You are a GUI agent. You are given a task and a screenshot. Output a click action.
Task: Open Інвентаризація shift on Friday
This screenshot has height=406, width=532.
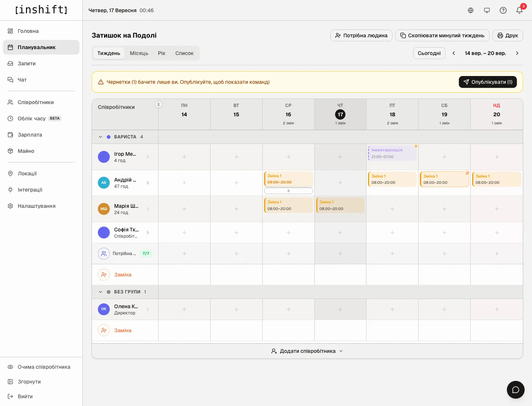392,153
